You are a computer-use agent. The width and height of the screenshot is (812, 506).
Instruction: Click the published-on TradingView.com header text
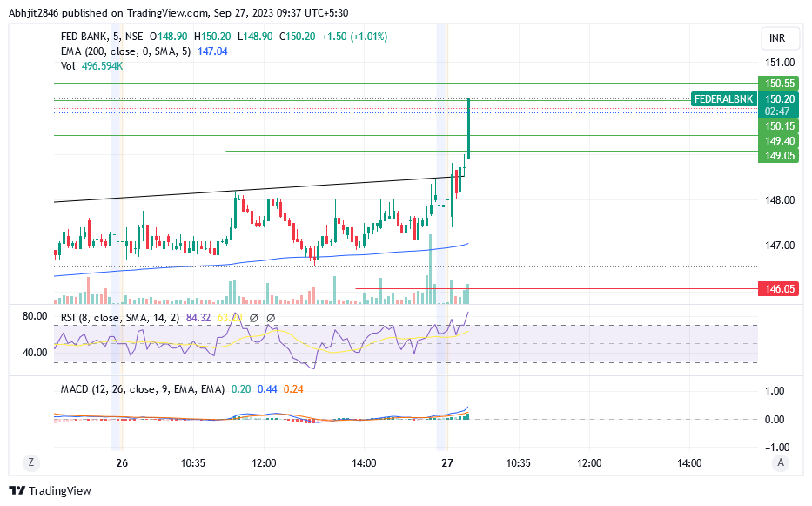[x=178, y=12]
